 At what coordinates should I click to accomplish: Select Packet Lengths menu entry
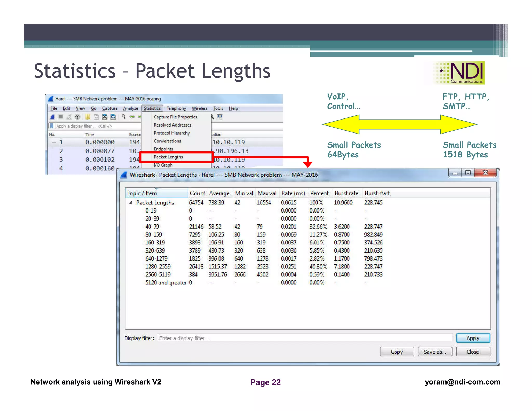click(176, 157)
